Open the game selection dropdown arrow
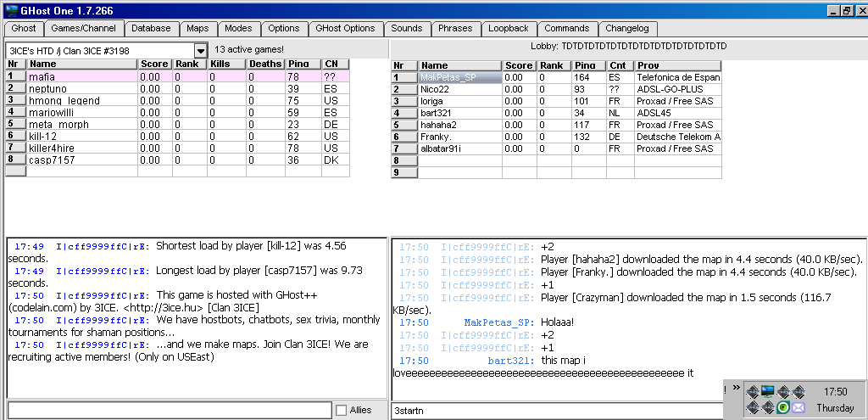 coord(200,51)
